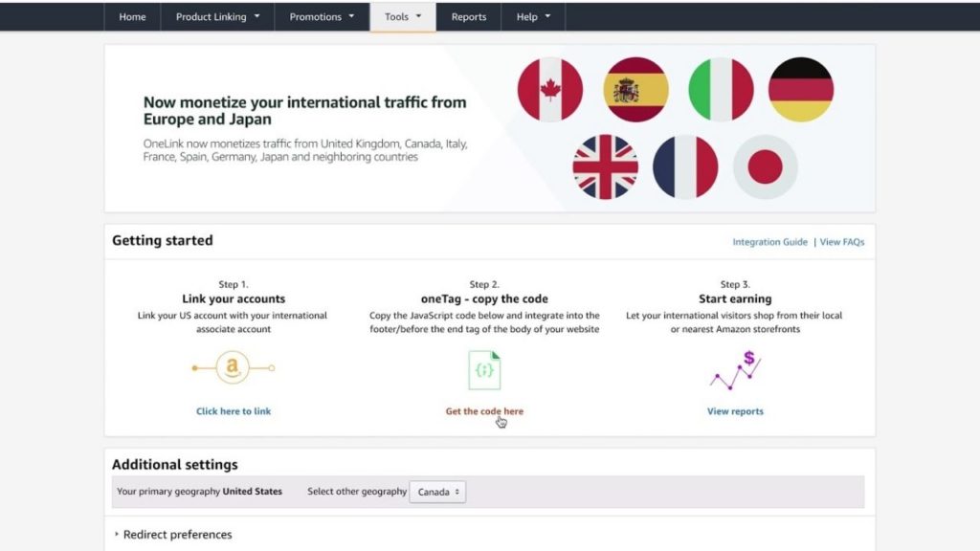Click the oneTag JavaScript code icon
980x551 pixels.
tap(484, 368)
